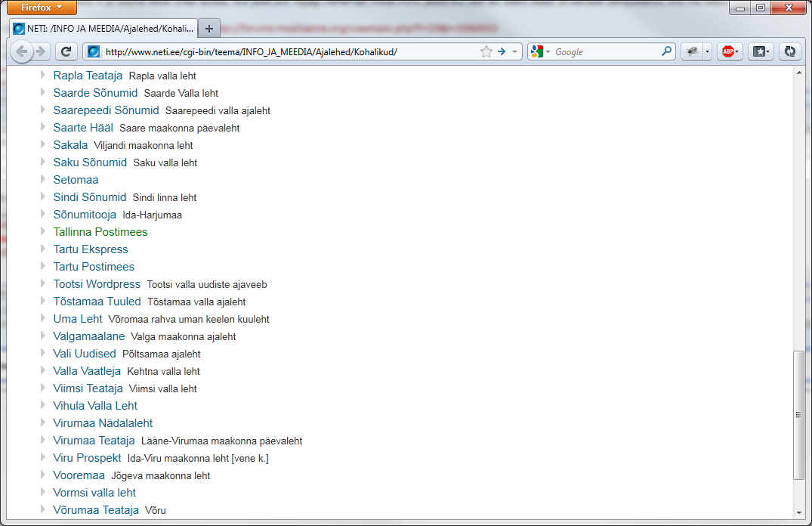Follow the Sakala link
Image resolution: width=812 pixels, height=526 pixels.
point(70,145)
